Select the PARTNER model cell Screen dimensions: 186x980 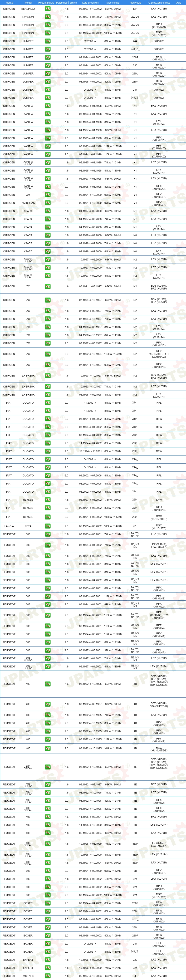click(x=28, y=976)
